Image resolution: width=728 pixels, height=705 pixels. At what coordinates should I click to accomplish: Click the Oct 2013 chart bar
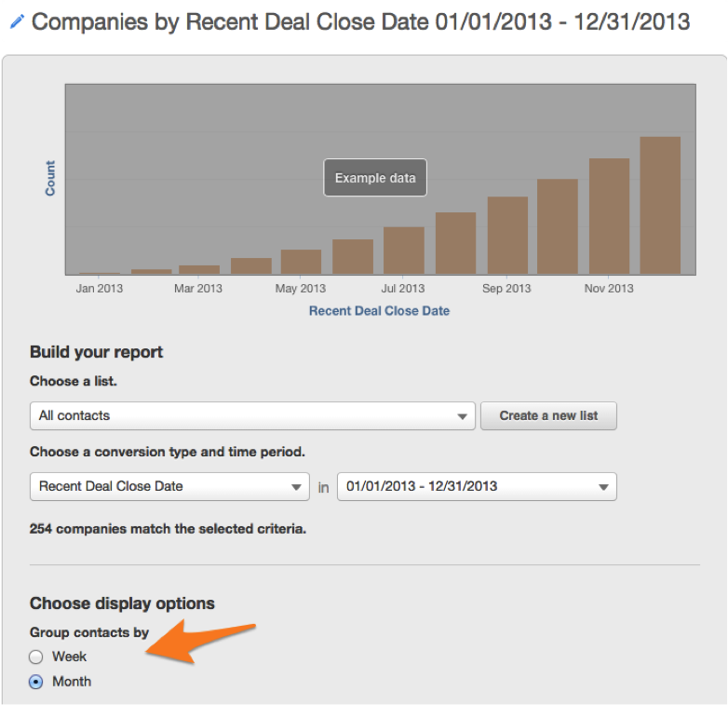coord(558,226)
